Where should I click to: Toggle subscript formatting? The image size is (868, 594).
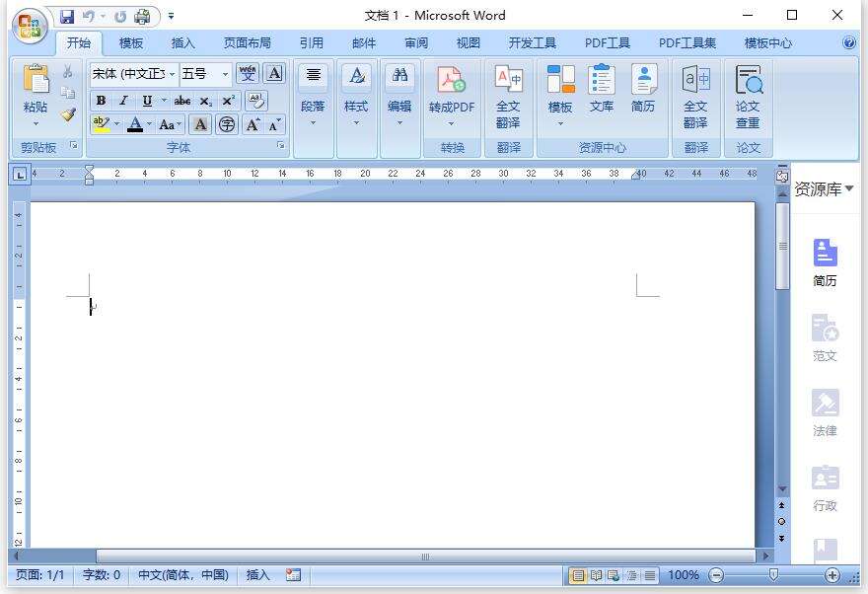click(205, 101)
